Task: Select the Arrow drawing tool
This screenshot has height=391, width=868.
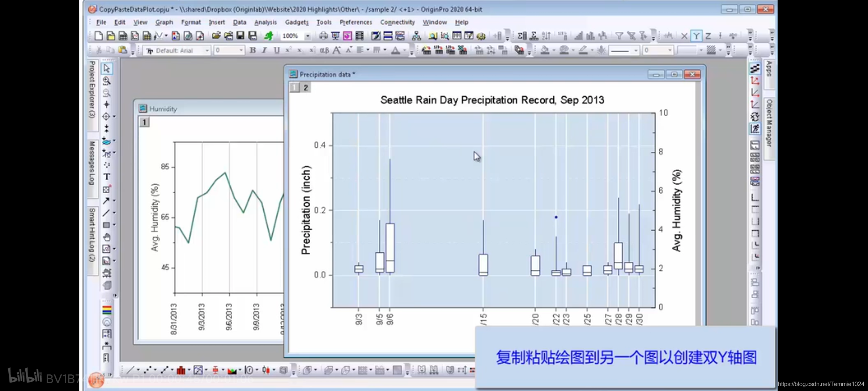Action: 106,201
